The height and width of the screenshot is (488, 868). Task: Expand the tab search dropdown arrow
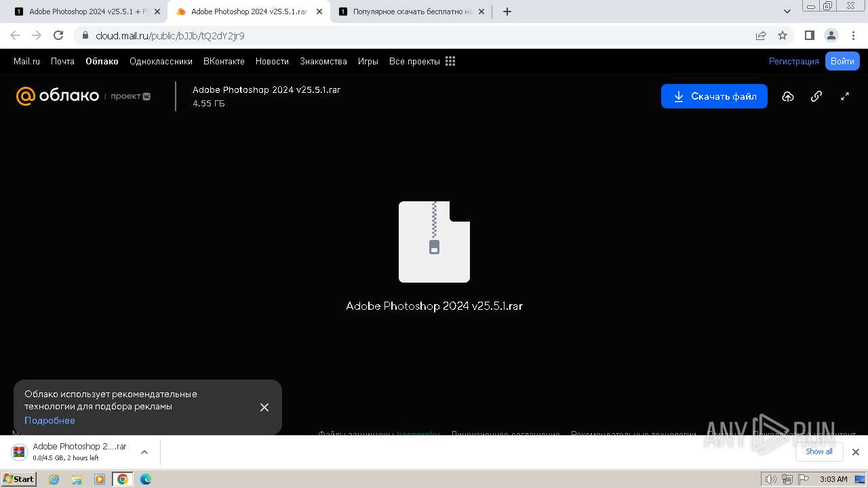787,12
